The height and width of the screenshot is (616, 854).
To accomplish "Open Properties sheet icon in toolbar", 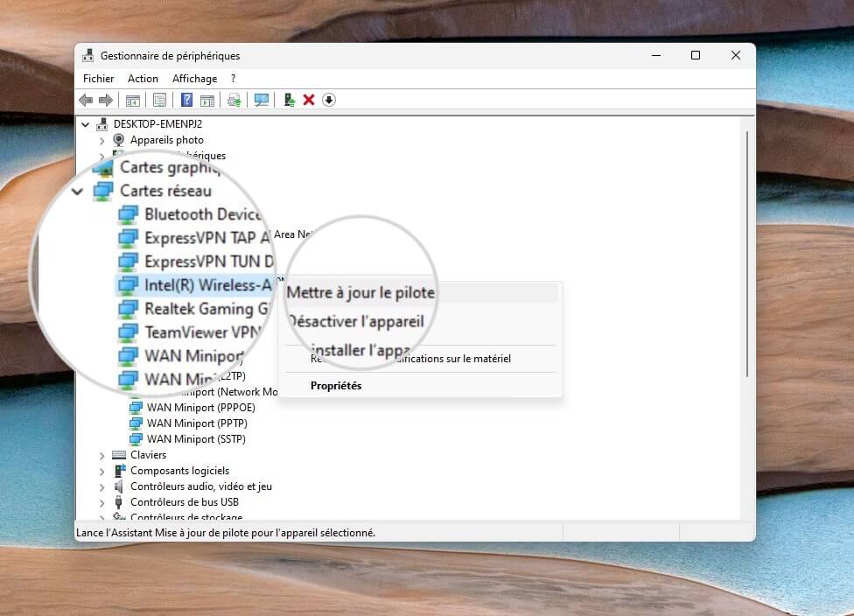I will click(x=159, y=101).
